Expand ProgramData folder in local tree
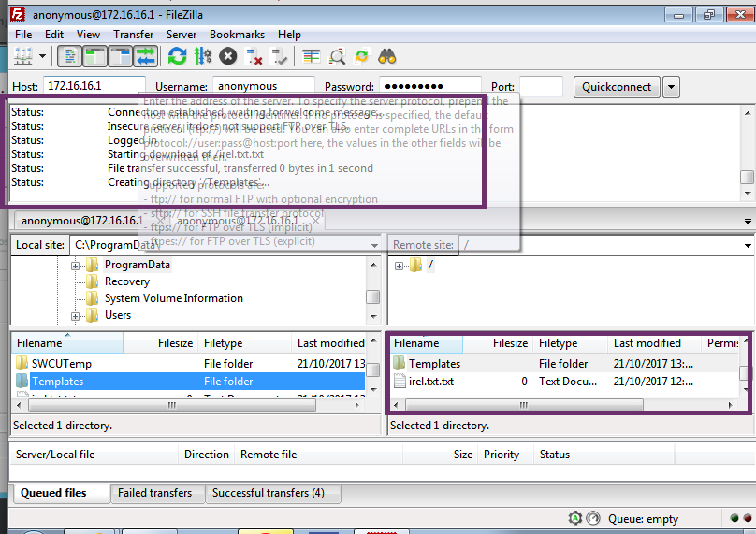Viewport: 756px width, 534px height. pos(75,266)
